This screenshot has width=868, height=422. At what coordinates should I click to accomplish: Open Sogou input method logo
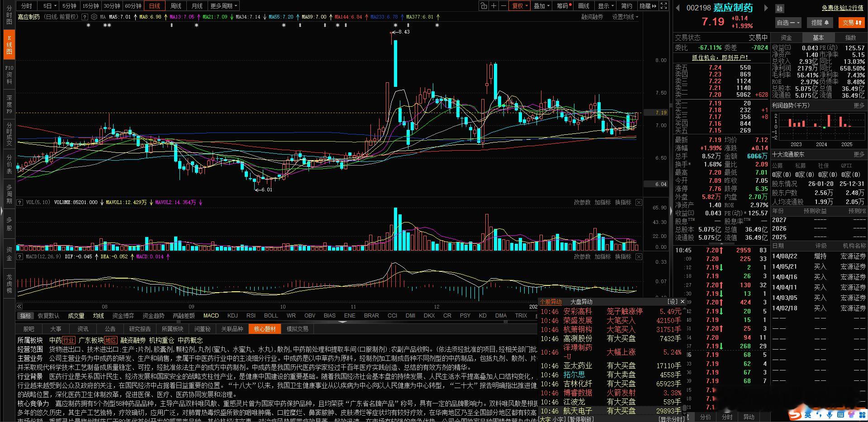(x=795, y=414)
